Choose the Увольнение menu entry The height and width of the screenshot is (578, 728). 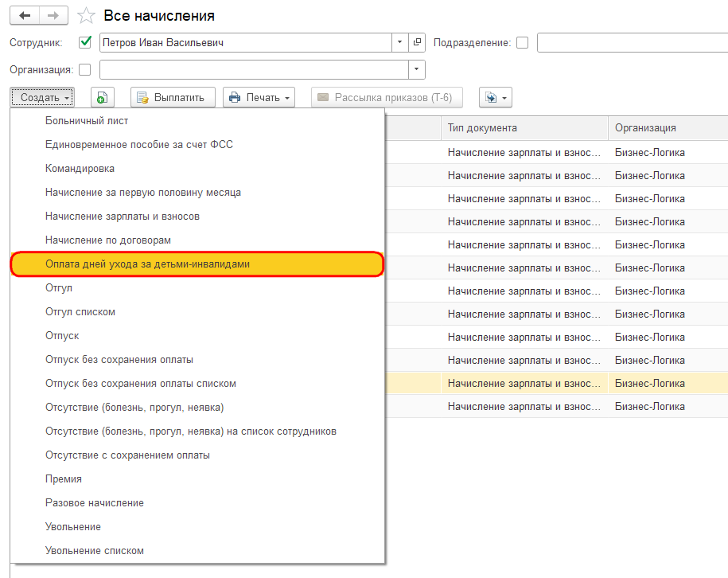tap(197, 527)
